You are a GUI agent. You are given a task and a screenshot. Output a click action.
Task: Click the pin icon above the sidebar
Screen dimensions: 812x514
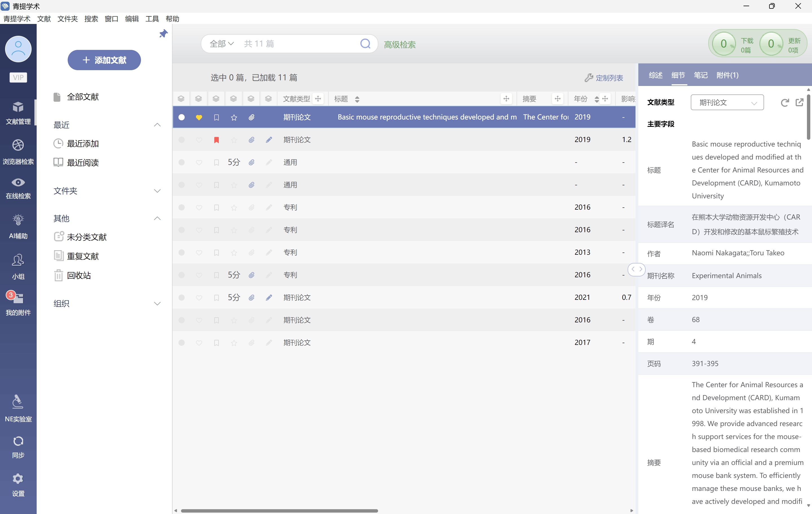[164, 33]
